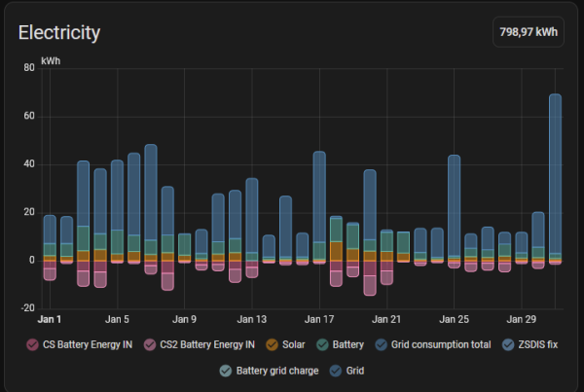Image resolution: width=584 pixels, height=392 pixels.
Task: Toggle the CS2 Battery Energy IN legend checkbox
Action: click(150, 344)
